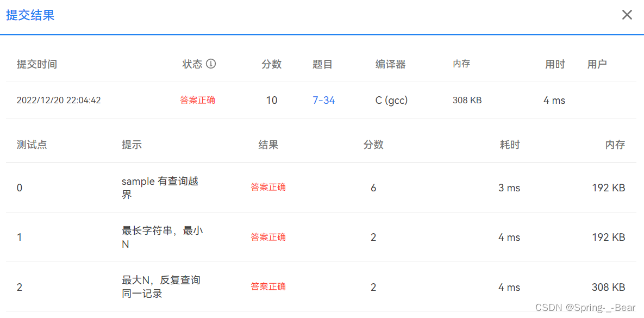644x318 pixels.
Task: Click the 耗时 column header
Action: point(510,144)
